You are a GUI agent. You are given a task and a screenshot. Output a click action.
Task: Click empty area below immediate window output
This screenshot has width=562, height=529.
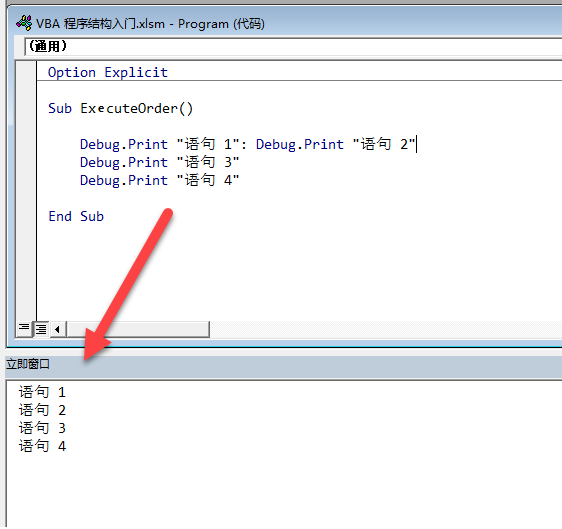click(283, 491)
